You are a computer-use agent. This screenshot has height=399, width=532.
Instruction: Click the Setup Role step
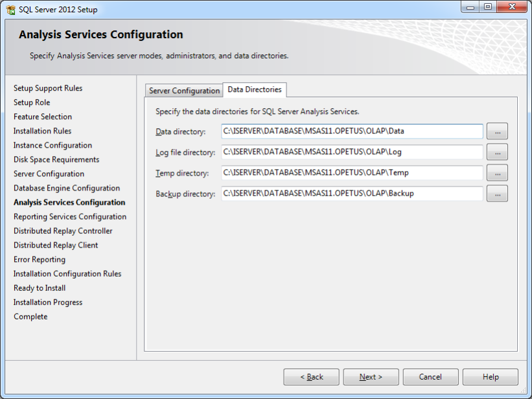(x=32, y=102)
